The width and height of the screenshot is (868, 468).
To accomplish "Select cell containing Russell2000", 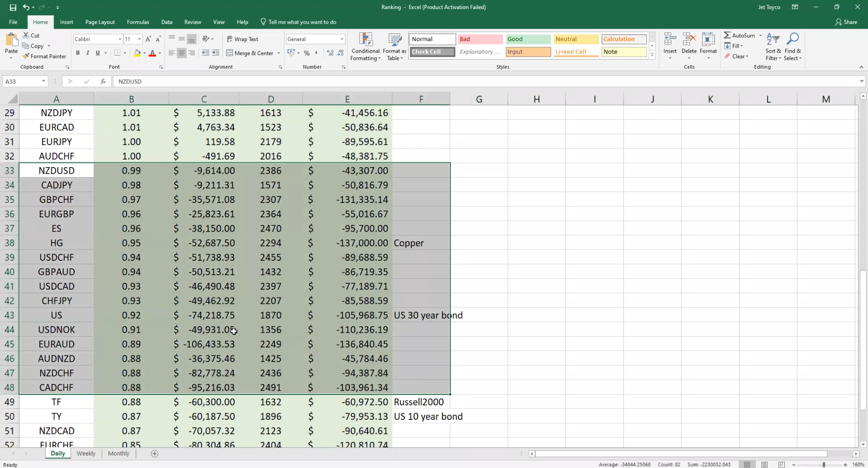I will [421, 402].
